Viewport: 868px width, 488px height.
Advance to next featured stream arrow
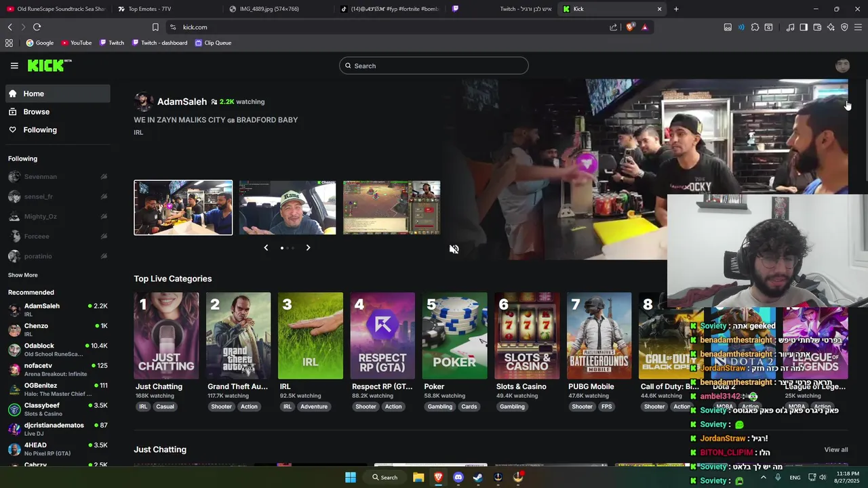(x=308, y=248)
